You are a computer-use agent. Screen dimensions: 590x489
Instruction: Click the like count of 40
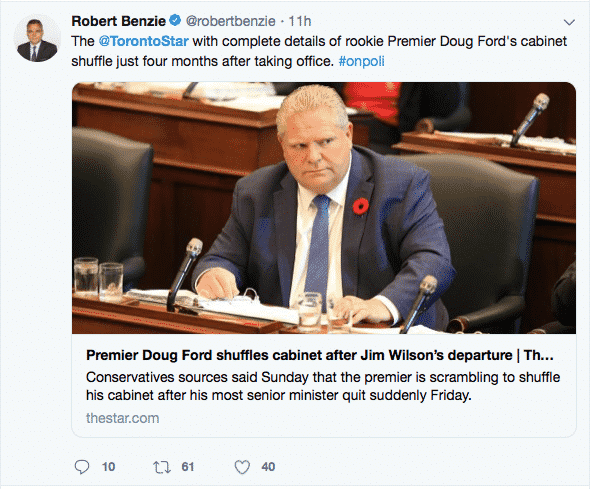(x=268, y=467)
